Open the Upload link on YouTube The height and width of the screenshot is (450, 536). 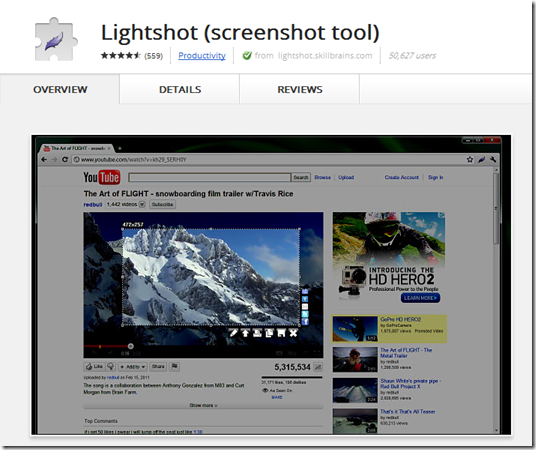point(346,177)
